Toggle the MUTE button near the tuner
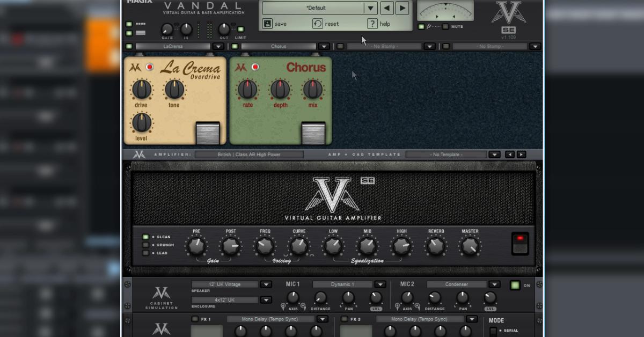644x337 pixels. pos(445,26)
